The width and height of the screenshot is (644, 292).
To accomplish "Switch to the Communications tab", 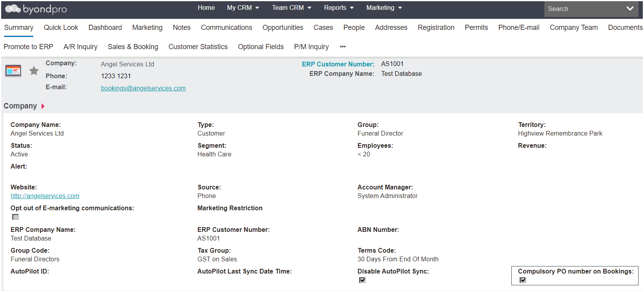I will pos(226,28).
